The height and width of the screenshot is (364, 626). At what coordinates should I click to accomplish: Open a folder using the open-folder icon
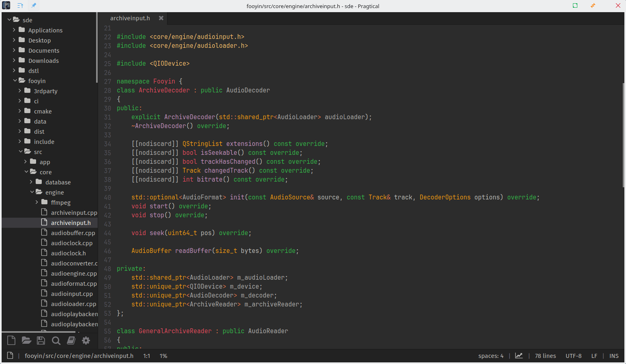[x=26, y=340]
